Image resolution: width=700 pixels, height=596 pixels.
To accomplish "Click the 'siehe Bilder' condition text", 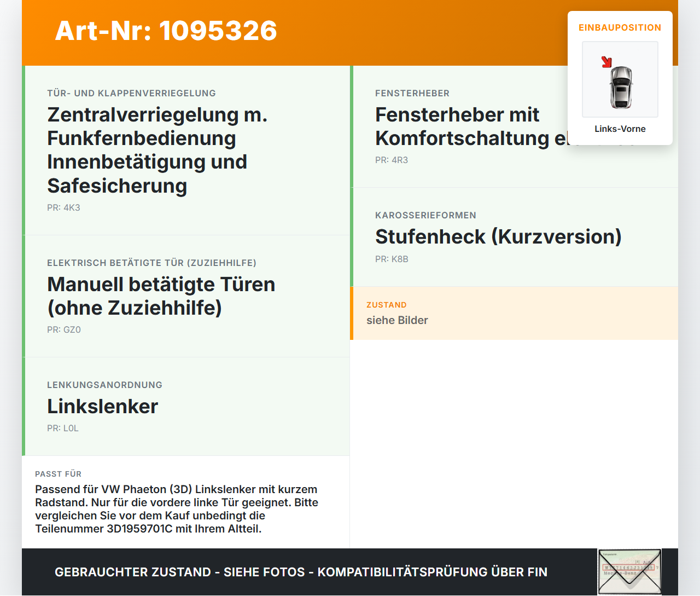I will [x=397, y=320].
